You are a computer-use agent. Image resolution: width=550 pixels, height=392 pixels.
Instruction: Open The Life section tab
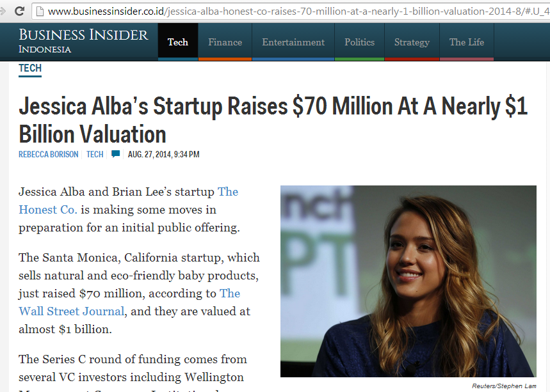click(x=467, y=42)
